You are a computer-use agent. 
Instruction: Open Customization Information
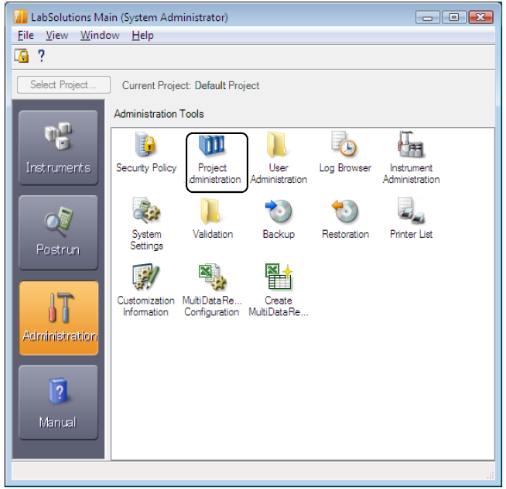(146, 290)
